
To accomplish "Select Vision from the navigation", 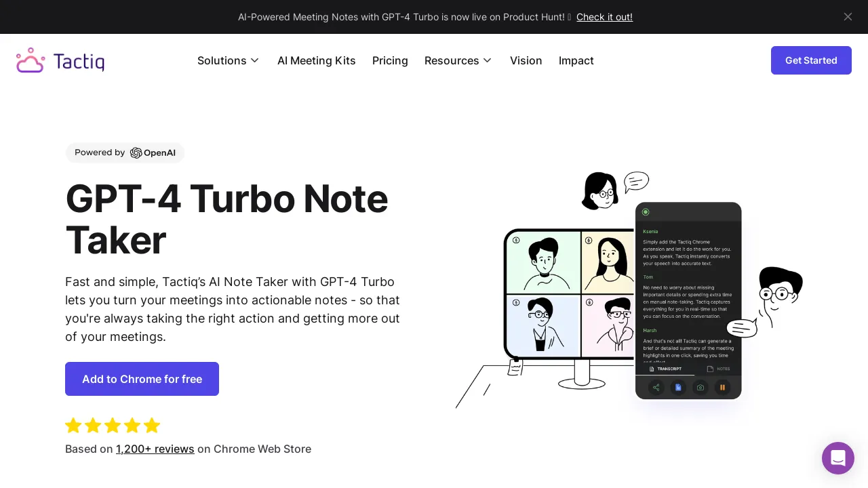I will pyautogui.click(x=526, y=60).
